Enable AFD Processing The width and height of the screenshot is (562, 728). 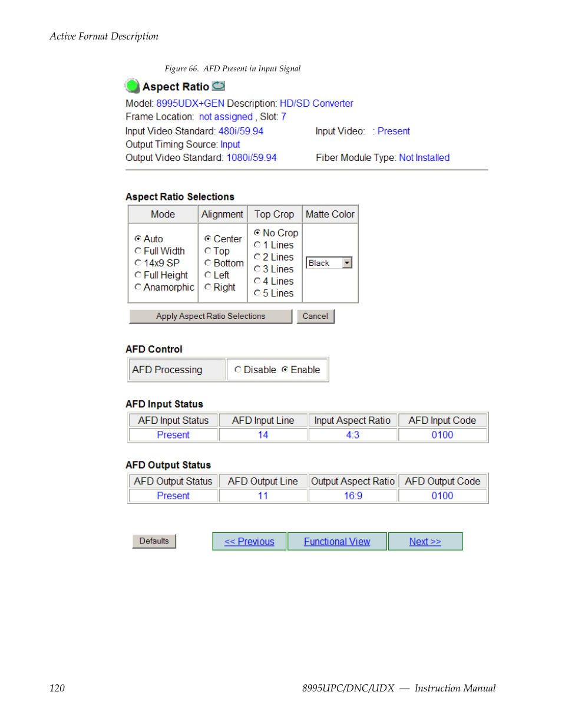285,370
